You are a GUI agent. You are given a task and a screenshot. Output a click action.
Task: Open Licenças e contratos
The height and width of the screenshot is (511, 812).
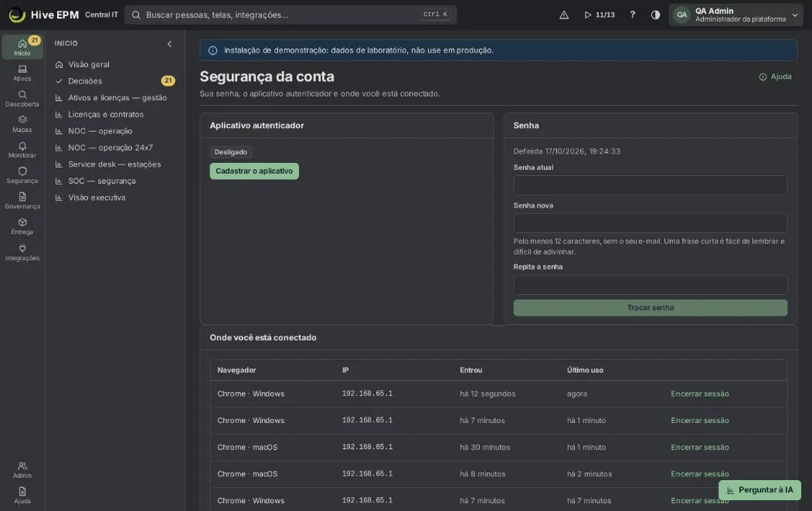click(115, 114)
